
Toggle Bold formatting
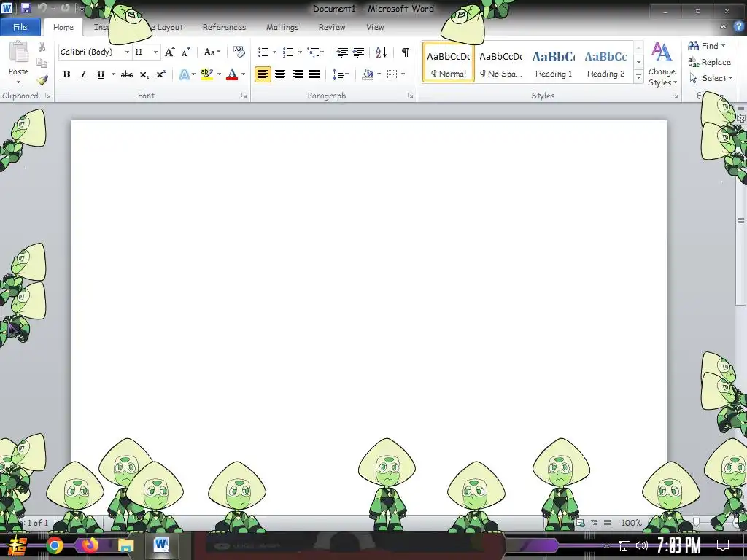click(x=66, y=74)
